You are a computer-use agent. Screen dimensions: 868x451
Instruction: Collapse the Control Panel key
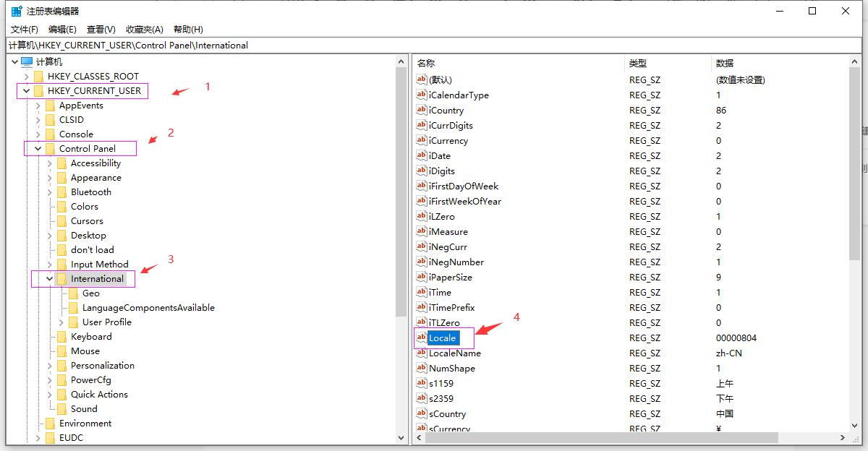[38, 148]
